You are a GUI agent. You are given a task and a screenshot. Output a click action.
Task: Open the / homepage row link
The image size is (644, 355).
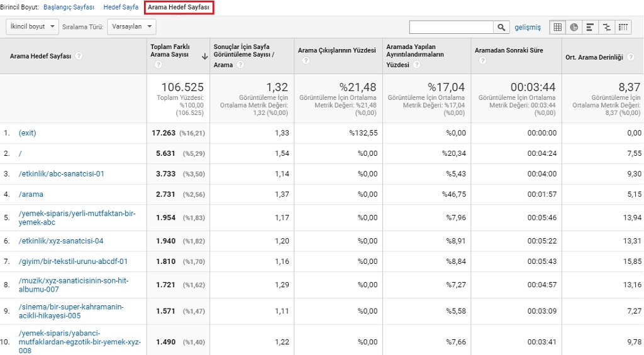point(20,153)
